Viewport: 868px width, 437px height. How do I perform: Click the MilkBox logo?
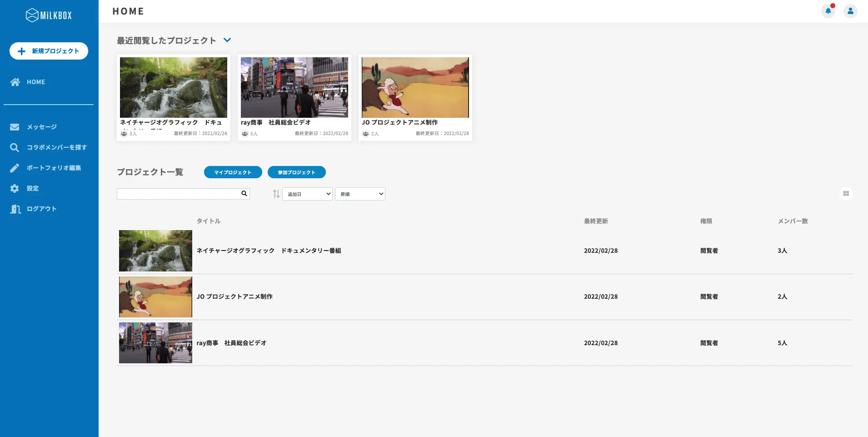click(x=49, y=15)
